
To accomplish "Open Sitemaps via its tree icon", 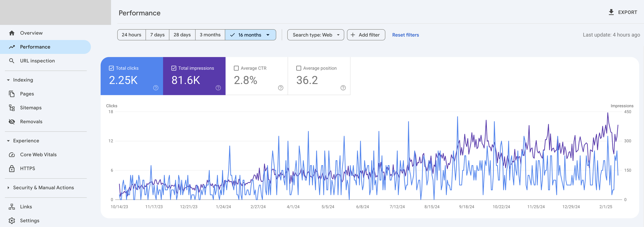I will (12, 108).
